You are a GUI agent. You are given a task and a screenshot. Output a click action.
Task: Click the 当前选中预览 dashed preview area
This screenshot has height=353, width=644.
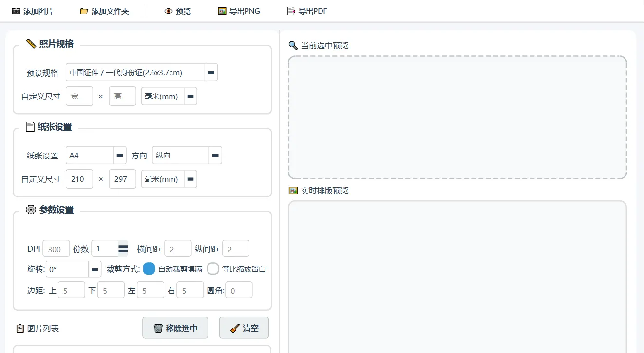pyautogui.click(x=457, y=117)
